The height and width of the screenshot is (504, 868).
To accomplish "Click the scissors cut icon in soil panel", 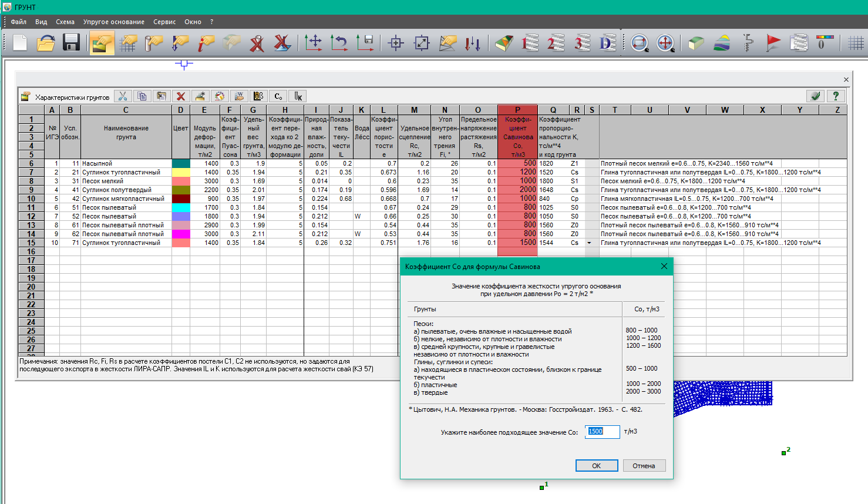I will [123, 96].
